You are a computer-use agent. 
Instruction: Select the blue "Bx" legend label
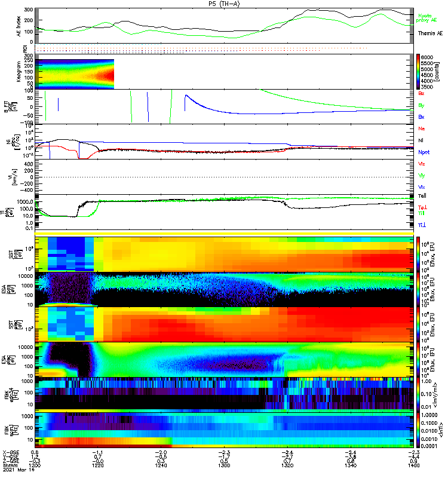[421, 117]
